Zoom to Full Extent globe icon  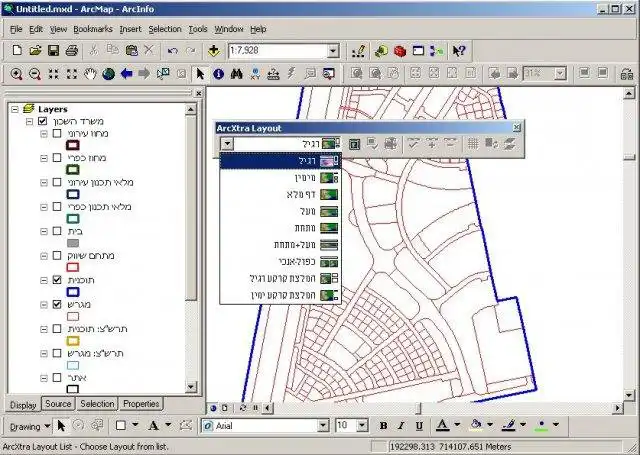pyautogui.click(x=109, y=74)
